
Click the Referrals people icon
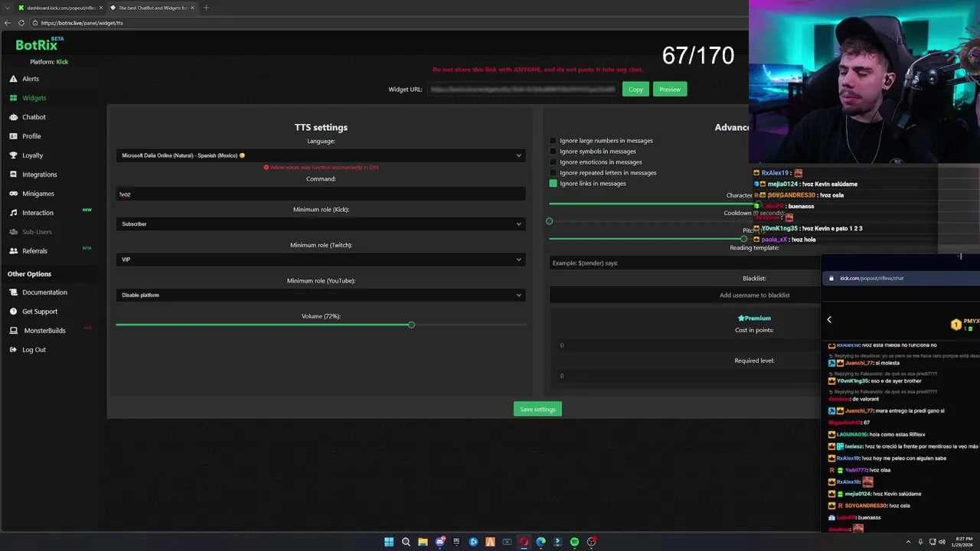click(x=14, y=251)
